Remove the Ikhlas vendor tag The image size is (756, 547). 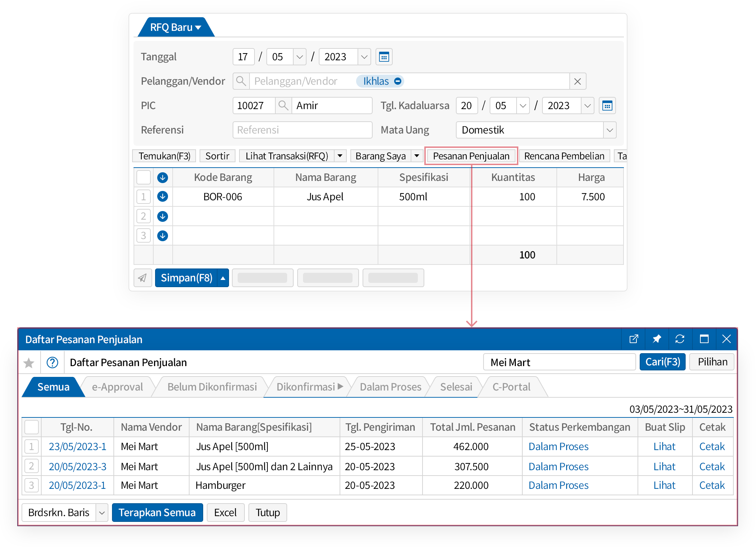coord(398,81)
